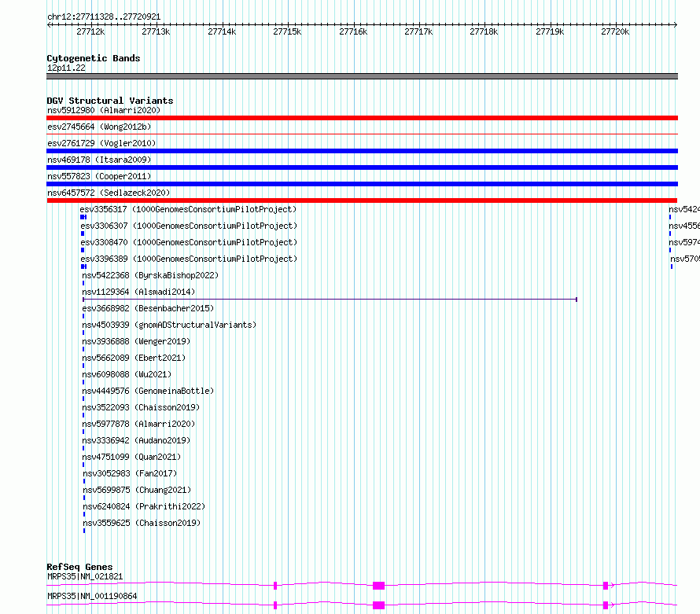This screenshot has width=700, height=614.
Task: Click nsv3336942 (Audano2019) label
Action: tap(136, 440)
